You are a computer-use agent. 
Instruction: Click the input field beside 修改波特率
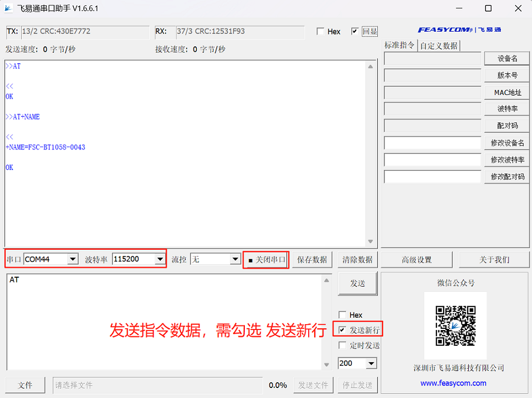coord(432,159)
